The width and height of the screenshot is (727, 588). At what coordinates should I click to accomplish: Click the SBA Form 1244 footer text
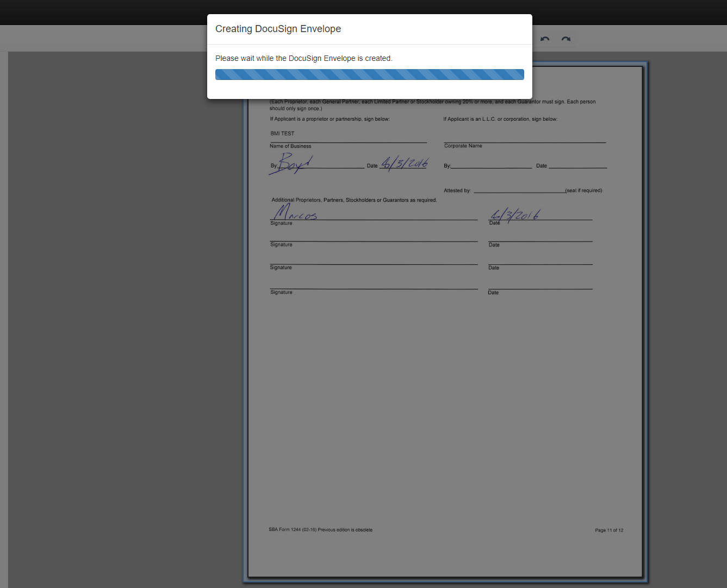[x=321, y=530]
